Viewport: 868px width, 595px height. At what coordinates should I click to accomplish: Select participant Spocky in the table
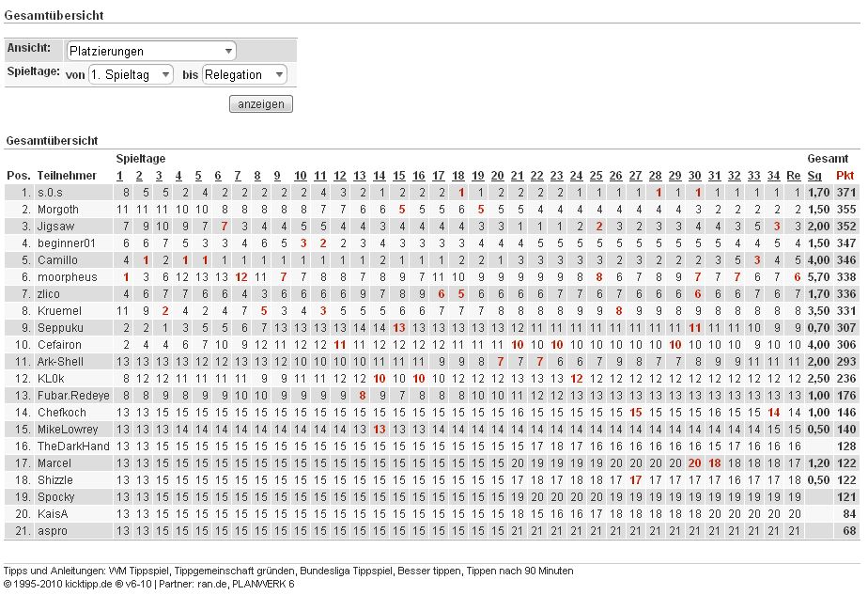[56, 497]
